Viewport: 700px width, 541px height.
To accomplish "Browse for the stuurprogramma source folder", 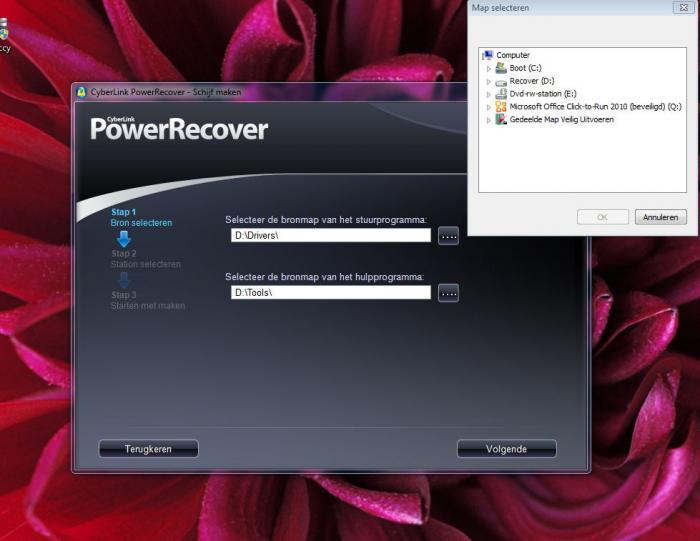I will 448,236.
